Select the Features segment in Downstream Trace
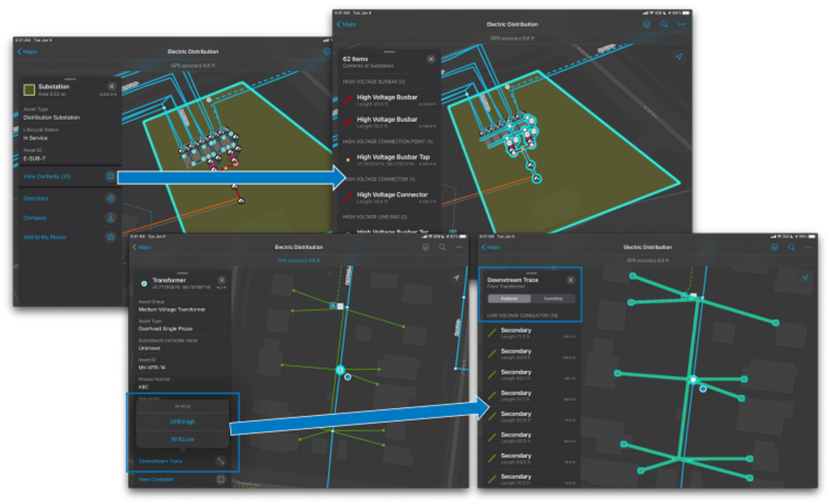This screenshot has height=504, width=831. [509, 299]
